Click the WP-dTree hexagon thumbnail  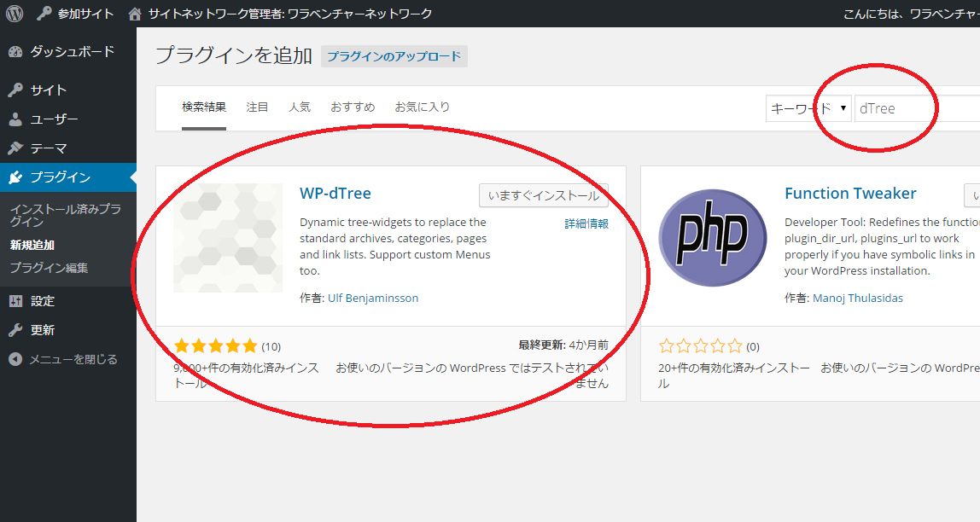pos(228,238)
